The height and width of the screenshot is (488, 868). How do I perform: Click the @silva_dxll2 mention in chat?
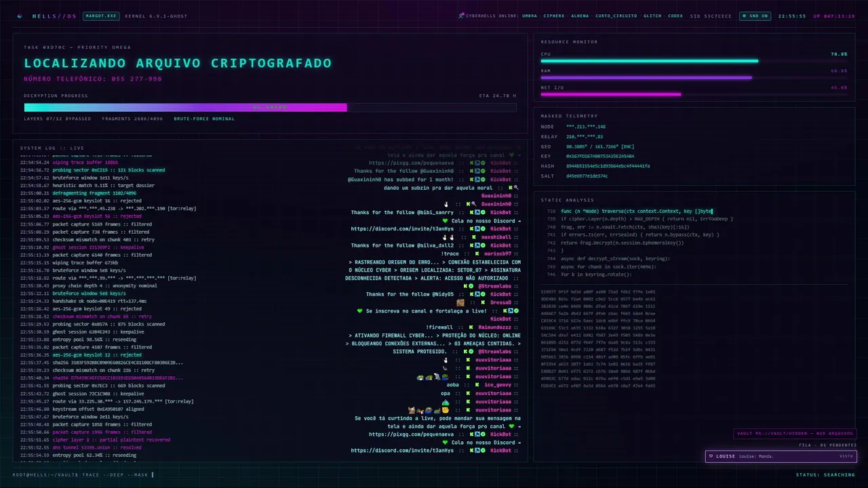click(435, 245)
